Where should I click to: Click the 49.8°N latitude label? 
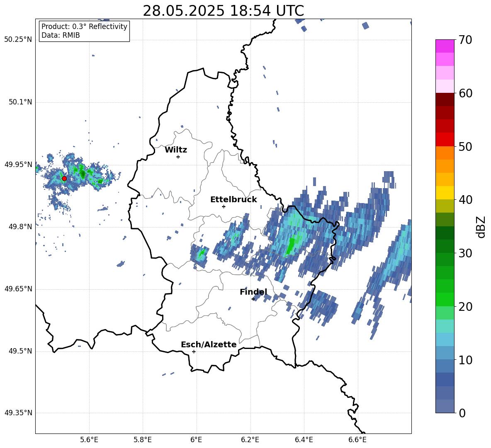(x=20, y=227)
